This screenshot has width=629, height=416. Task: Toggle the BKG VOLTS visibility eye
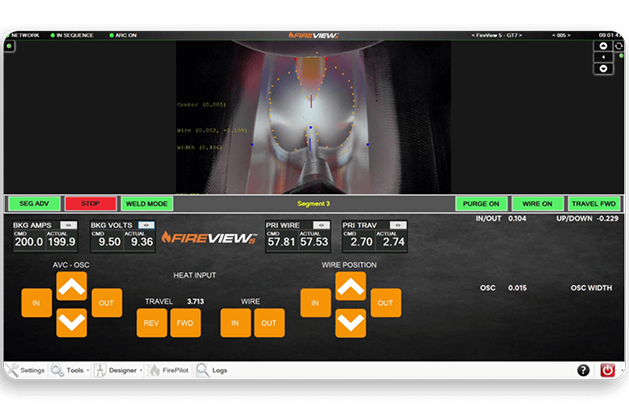[146, 225]
